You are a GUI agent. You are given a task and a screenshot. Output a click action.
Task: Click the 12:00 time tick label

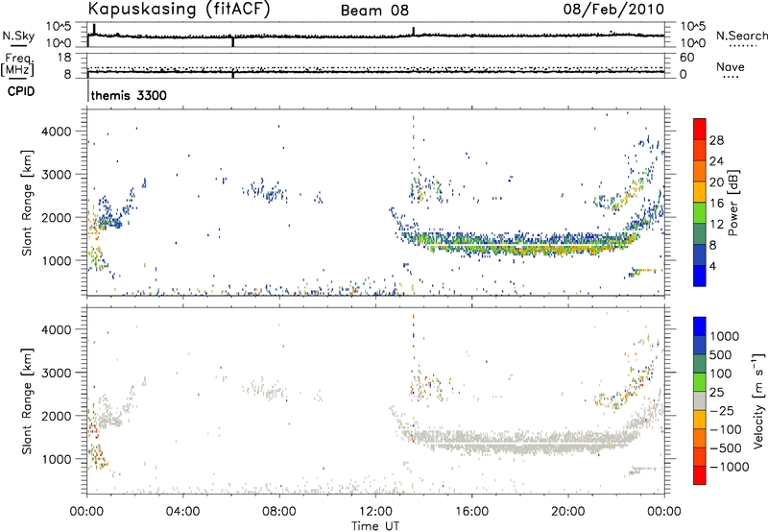click(375, 512)
